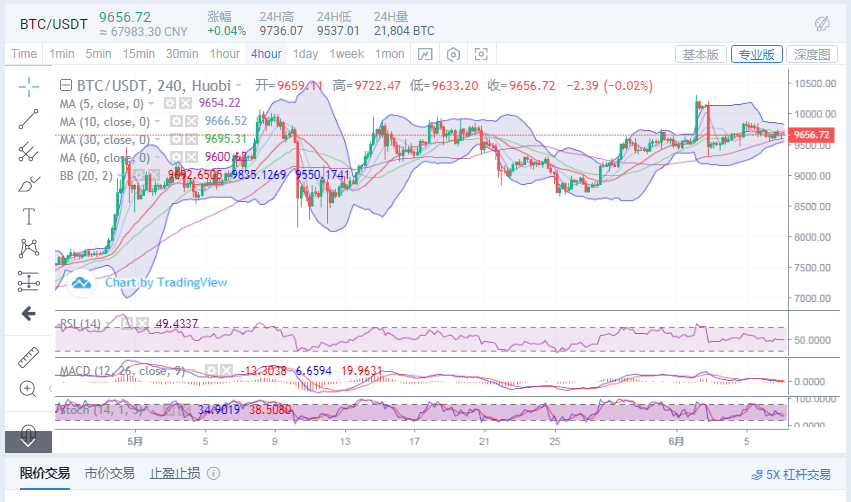Screen dimensions: 851x502
Task: Toggle the crossed-eye icon at top right
Action: coord(823,22)
